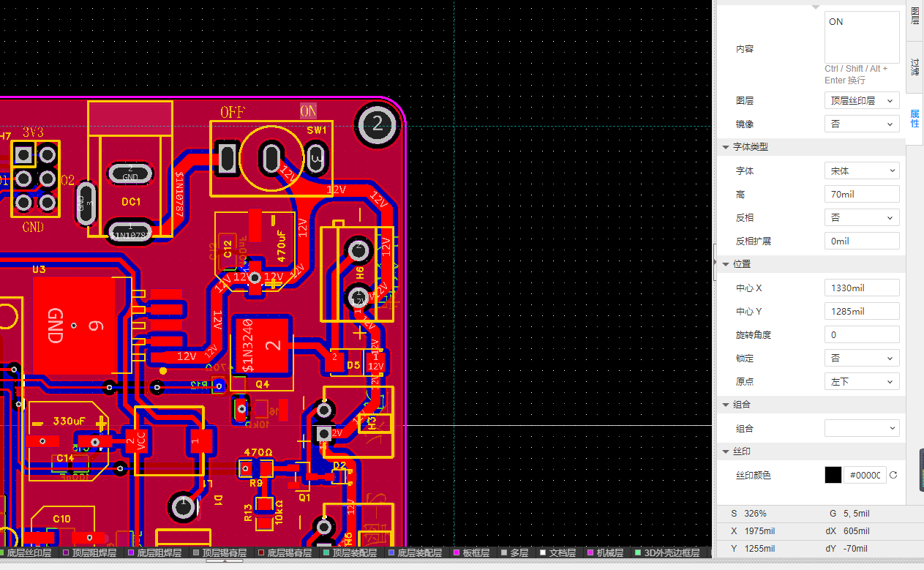Click the 中心 X input field

tap(861, 288)
